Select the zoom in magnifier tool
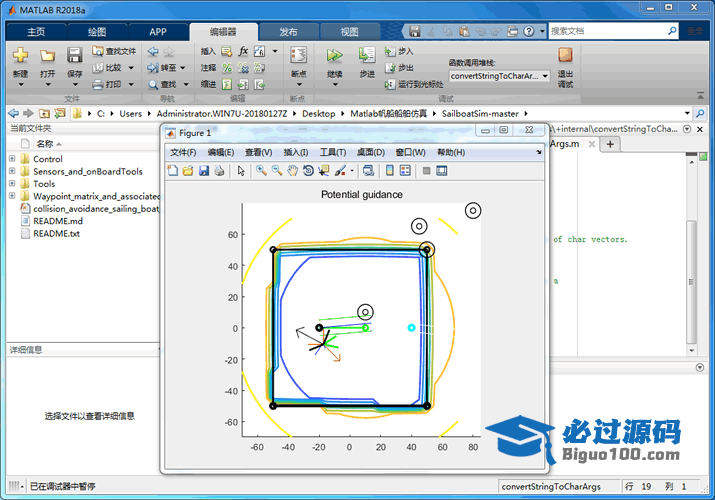This screenshot has height=500, width=715. tap(261, 171)
